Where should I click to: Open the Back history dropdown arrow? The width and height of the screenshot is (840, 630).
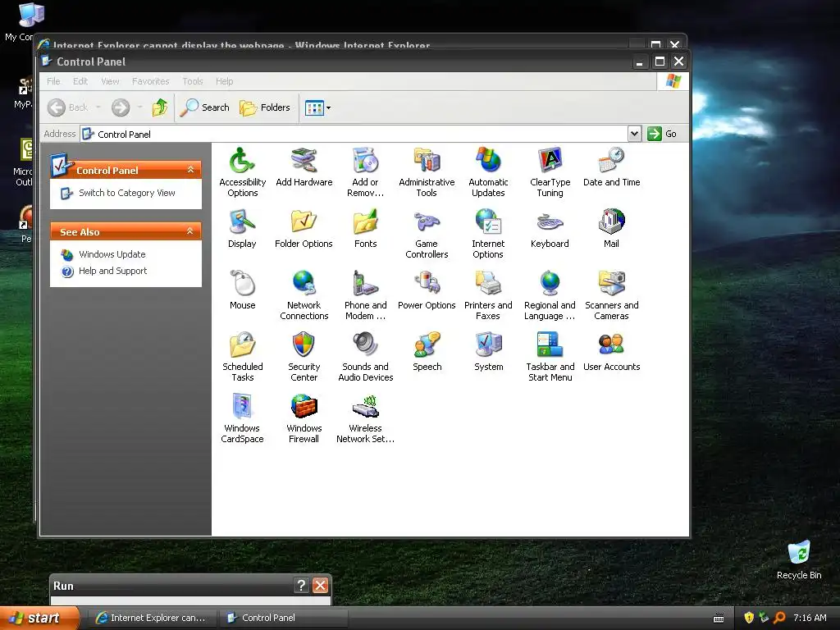pyautogui.click(x=98, y=107)
